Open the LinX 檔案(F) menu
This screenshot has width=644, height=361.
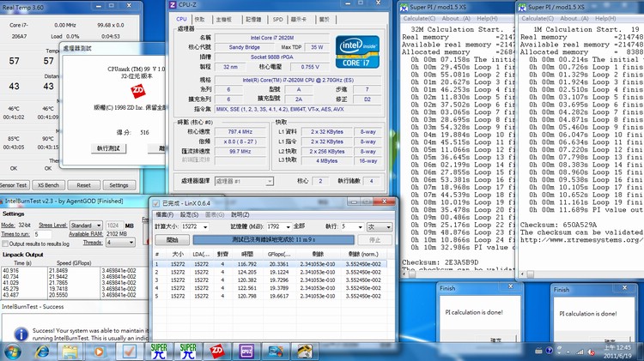[x=164, y=214]
